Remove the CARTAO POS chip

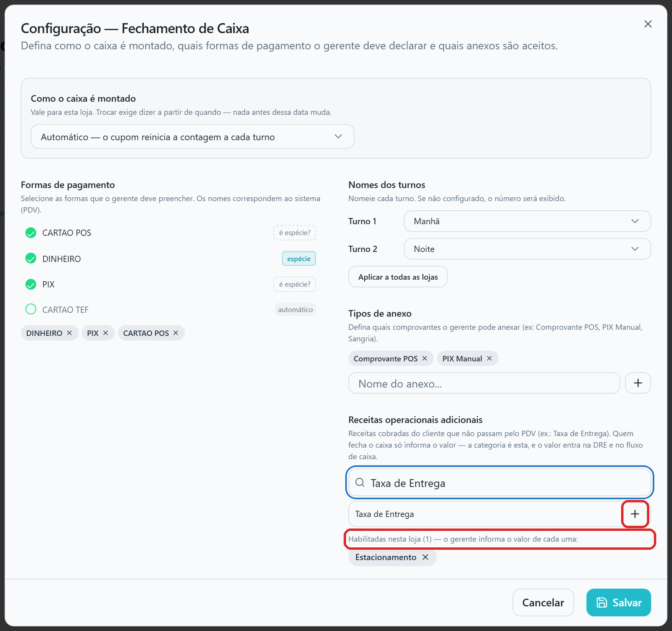tap(176, 333)
